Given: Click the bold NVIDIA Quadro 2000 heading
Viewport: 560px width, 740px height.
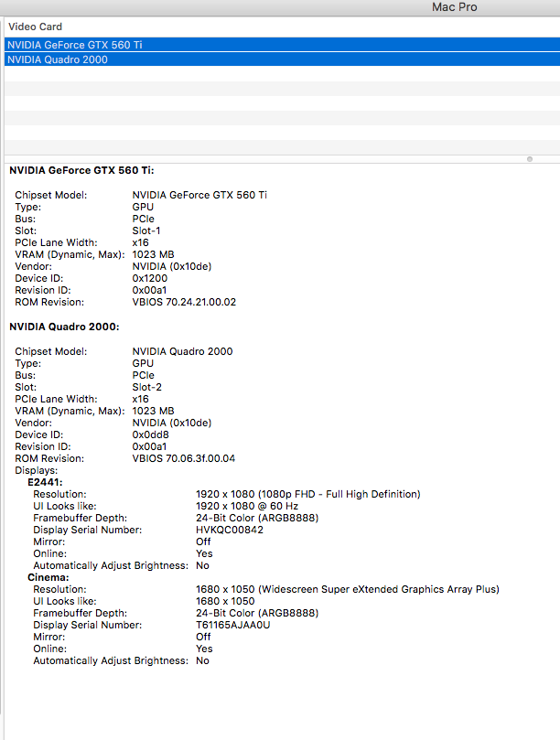Looking at the screenshot, I should click(64, 327).
